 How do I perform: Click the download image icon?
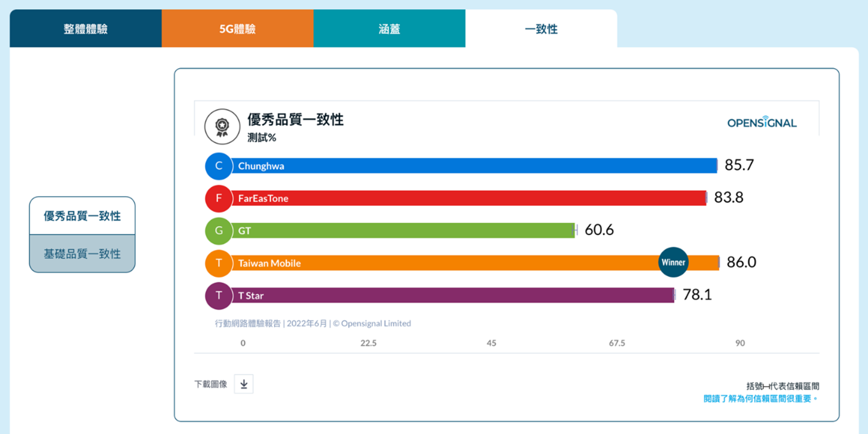coord(243,383)
